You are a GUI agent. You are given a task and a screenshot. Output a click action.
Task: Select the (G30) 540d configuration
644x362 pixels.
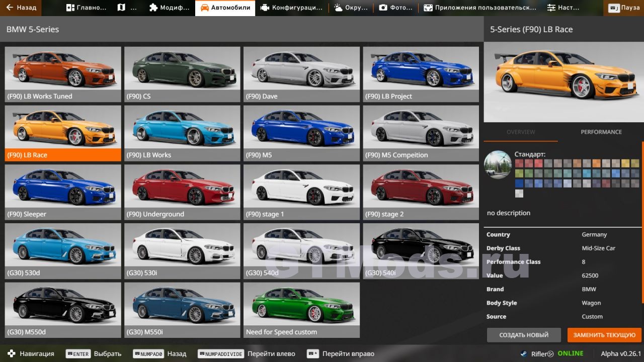click(301, 251)
